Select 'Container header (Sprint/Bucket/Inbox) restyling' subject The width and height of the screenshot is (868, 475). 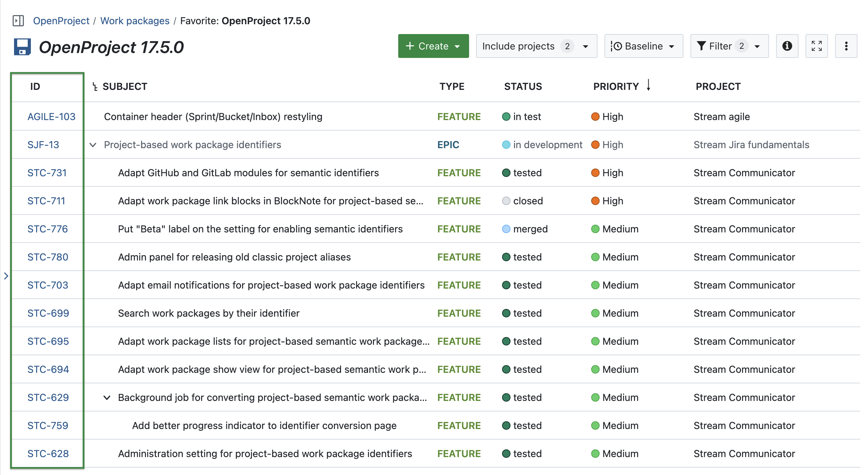[213, 117]
